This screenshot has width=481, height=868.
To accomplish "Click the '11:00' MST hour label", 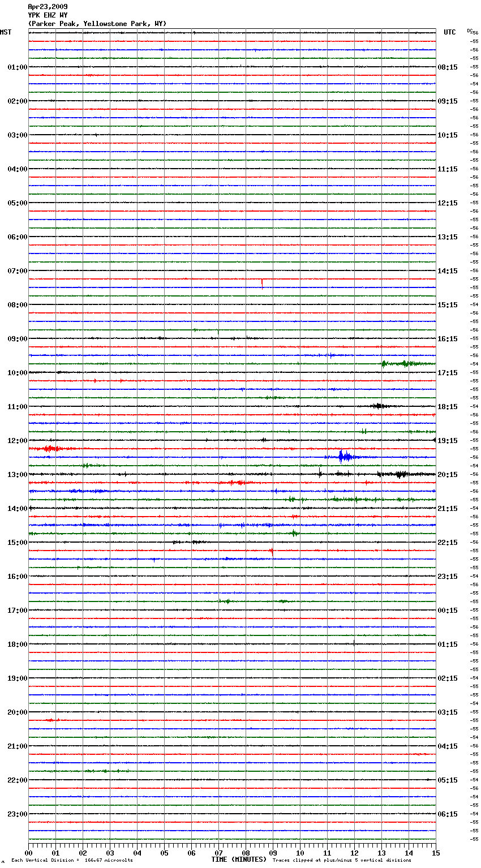I will [x=17, y=407].
